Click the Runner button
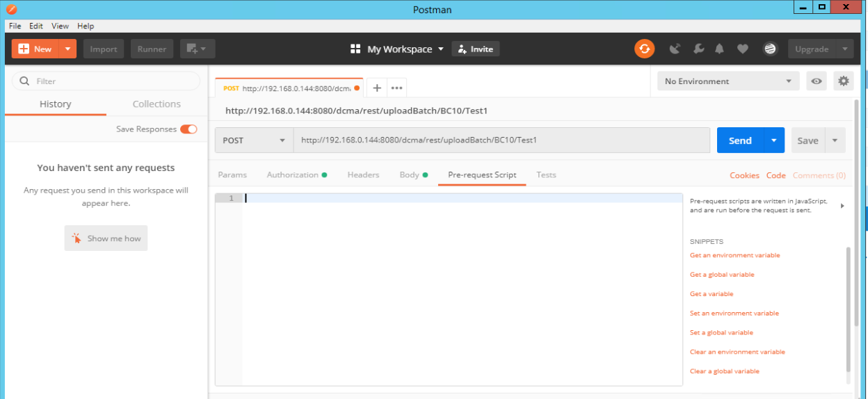Screen dimensions: 868x399 (x=152, y=49)
